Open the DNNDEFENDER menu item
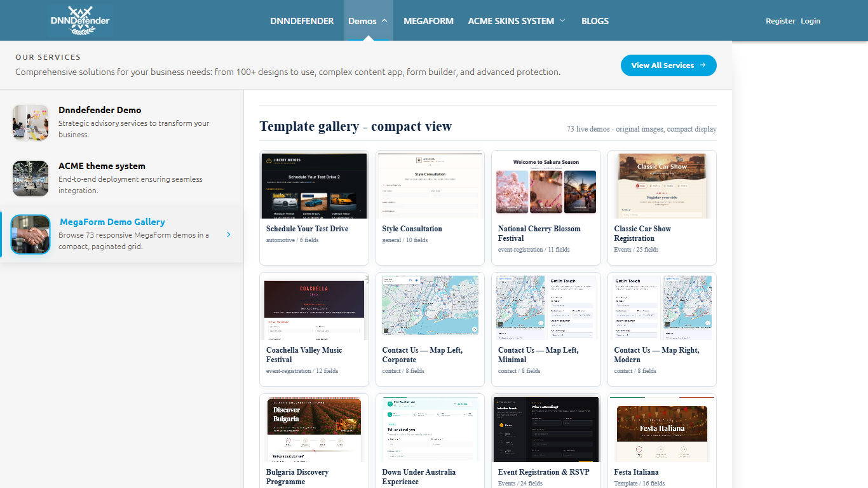868x488 pixels. point(302,21)
